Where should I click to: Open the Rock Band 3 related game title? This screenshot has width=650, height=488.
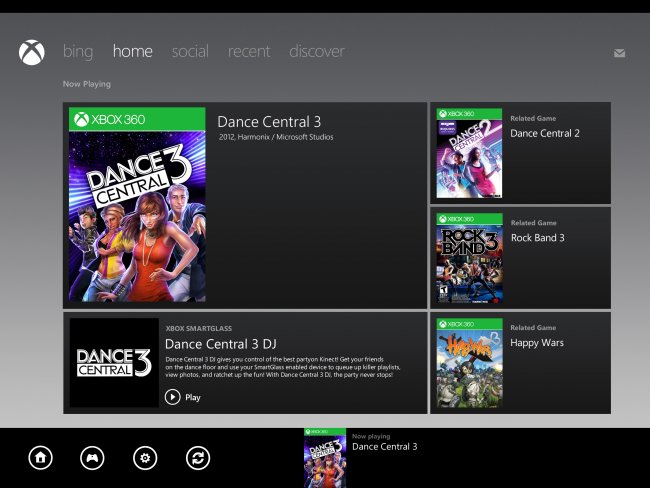click(x=537, y=238)
